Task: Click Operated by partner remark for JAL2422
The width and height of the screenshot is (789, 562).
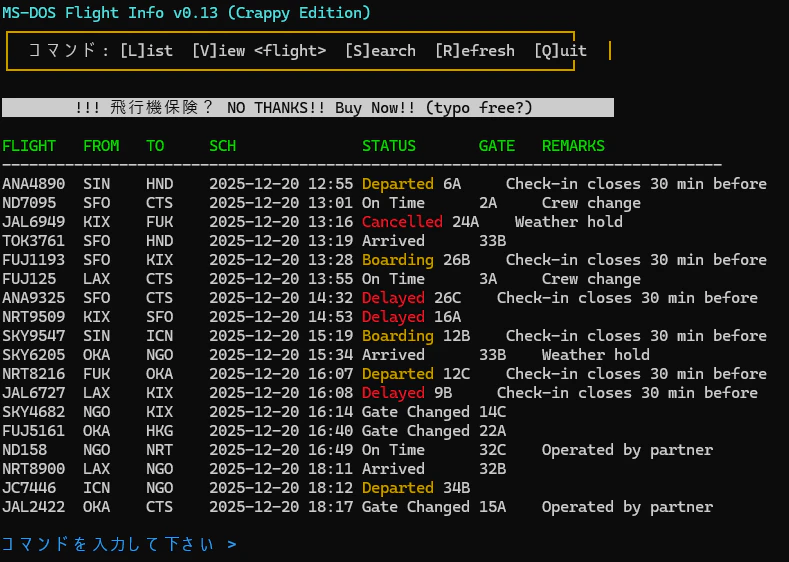Action: [627, 507]
